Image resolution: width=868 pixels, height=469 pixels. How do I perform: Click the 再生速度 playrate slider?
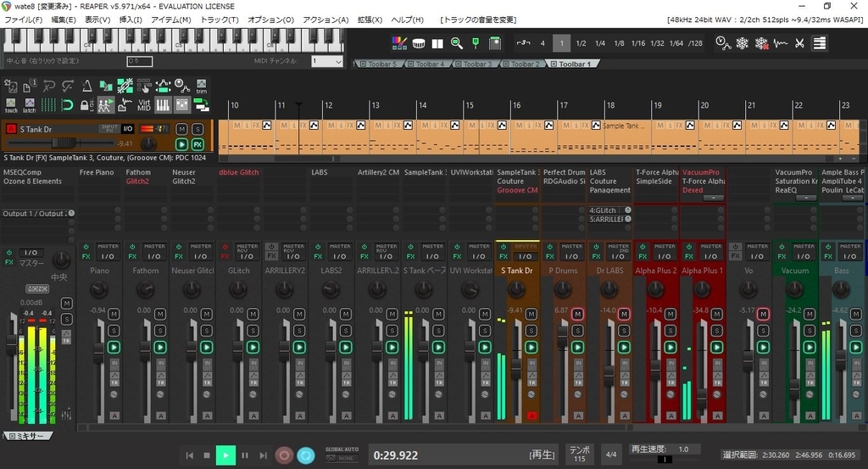tap(665, 459)
